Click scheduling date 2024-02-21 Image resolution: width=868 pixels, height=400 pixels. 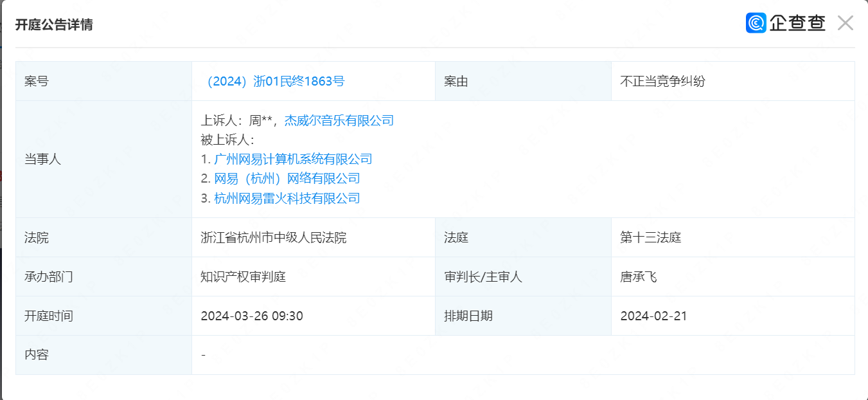coord(653,316)
